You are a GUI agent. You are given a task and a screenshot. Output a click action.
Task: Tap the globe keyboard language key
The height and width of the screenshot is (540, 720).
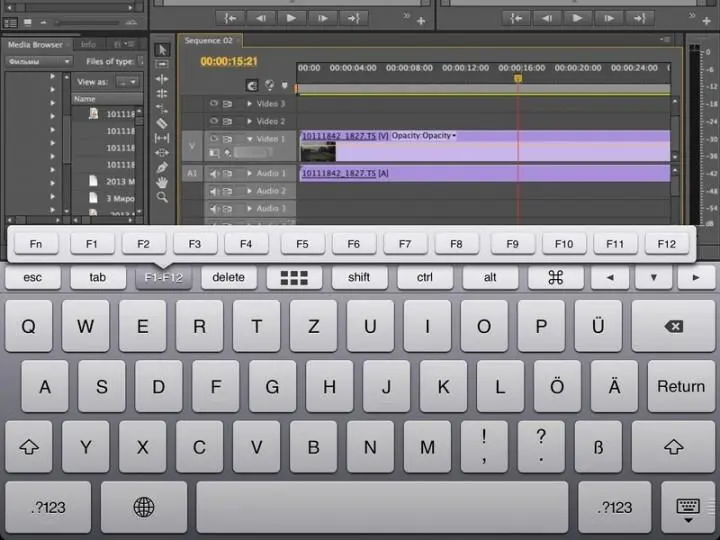[143, 507]
